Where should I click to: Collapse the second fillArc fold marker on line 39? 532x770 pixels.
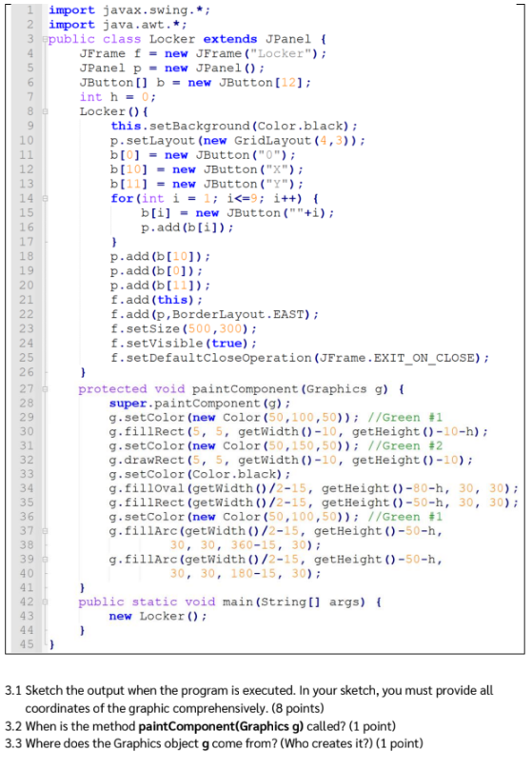[x=45, y=560]
